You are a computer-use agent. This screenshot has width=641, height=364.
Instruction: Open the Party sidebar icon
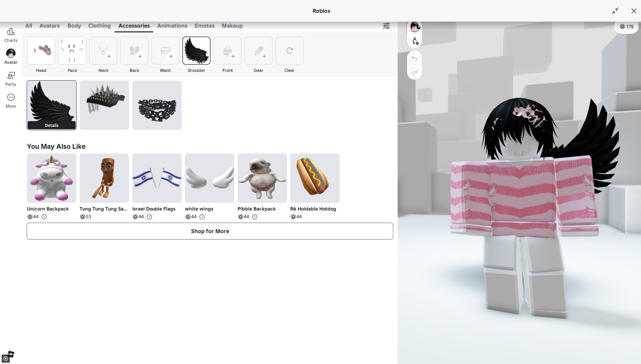[11, 79]
